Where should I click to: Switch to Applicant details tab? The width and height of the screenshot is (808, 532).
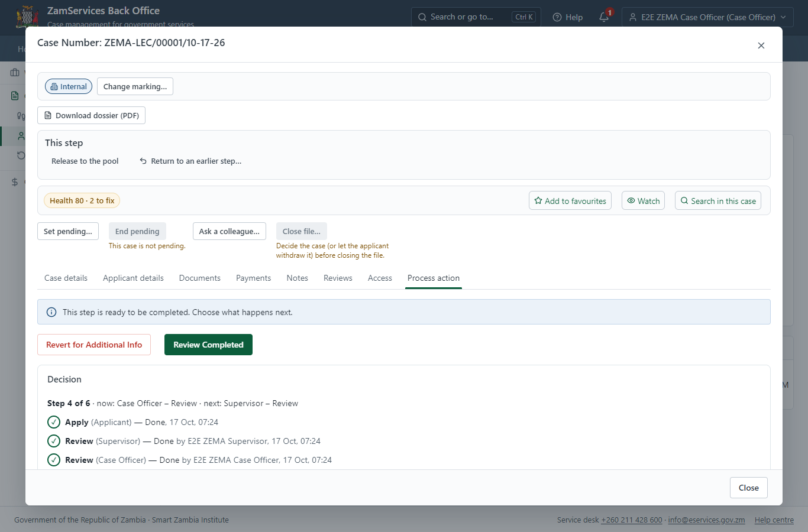133,278
